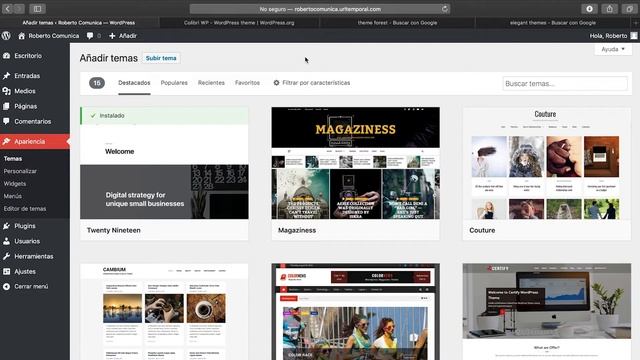Select the Cambium theme thumbnail
The image size is (640, 360).
164,312
